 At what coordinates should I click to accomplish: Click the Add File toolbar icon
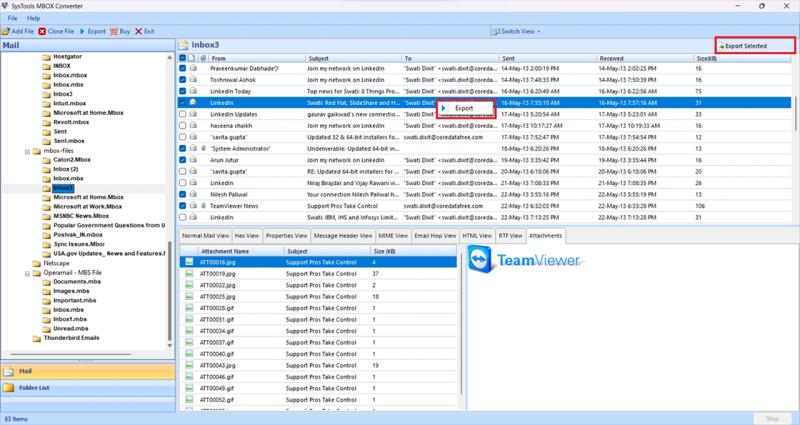6,31
